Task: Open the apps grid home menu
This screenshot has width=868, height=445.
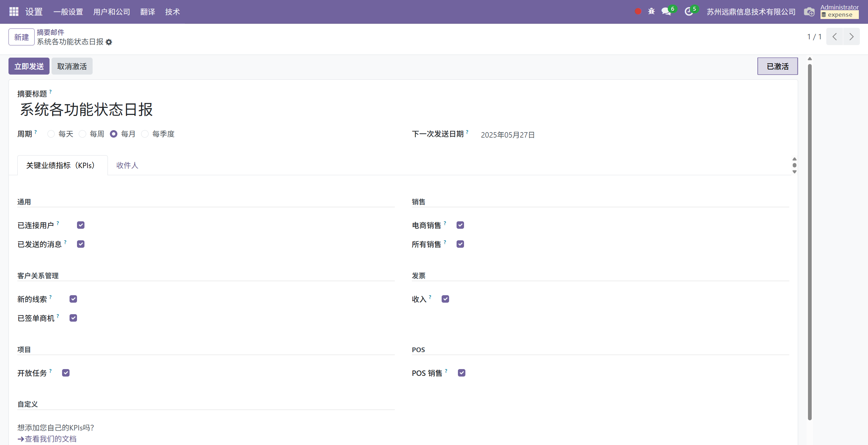Action: (x=14, y=12)
